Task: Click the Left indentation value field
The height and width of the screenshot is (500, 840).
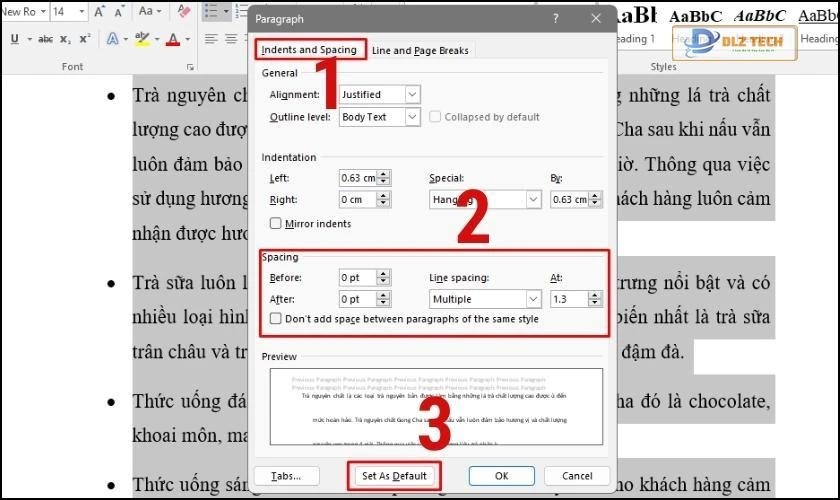Action: [x=358, y=178]
